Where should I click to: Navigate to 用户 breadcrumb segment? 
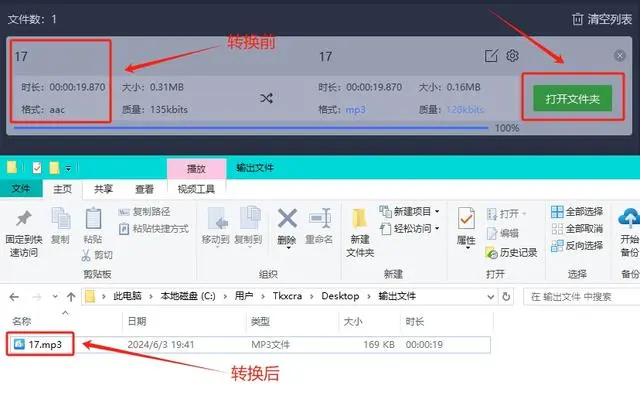[x=244, y=296]
